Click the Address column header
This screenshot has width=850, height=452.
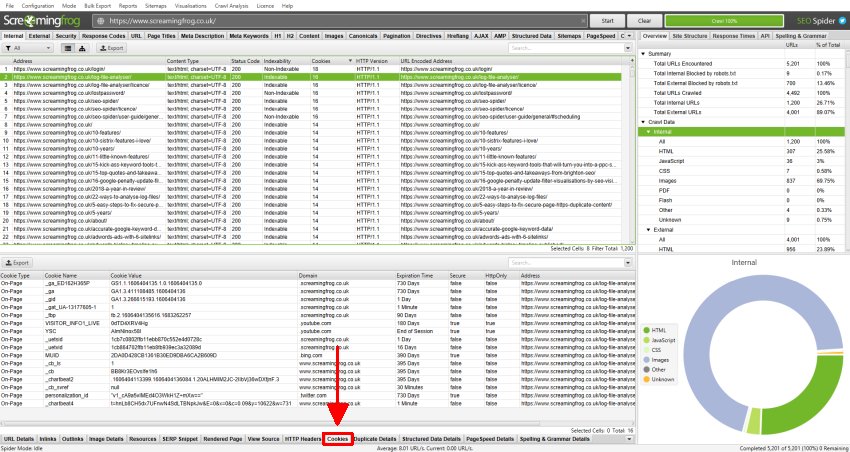(88, 61)
